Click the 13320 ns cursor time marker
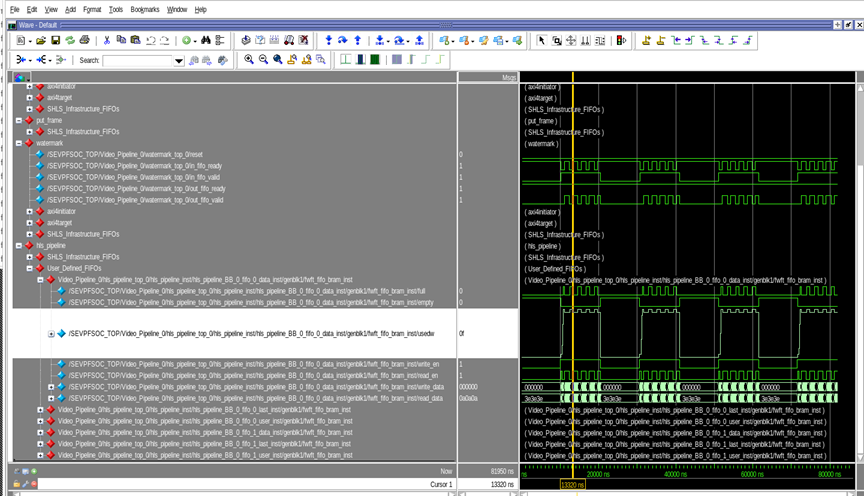This screenshot has height=496, width=864. [572, 485]
